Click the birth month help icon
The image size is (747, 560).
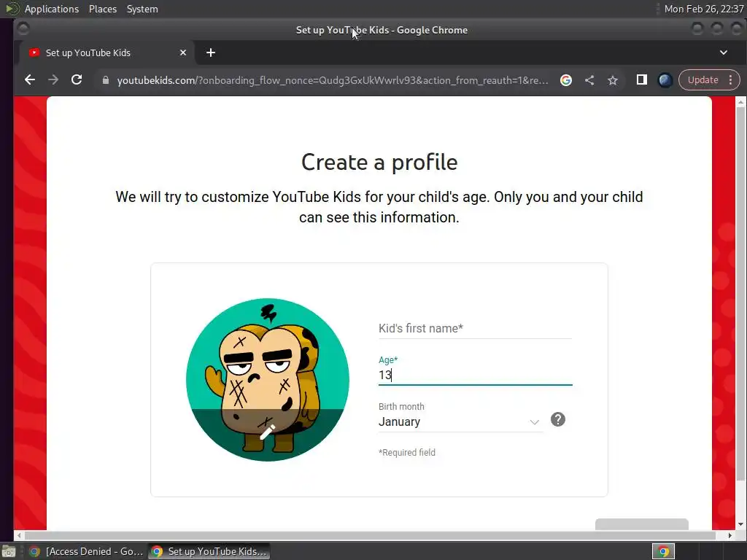[x=558, y=419]
